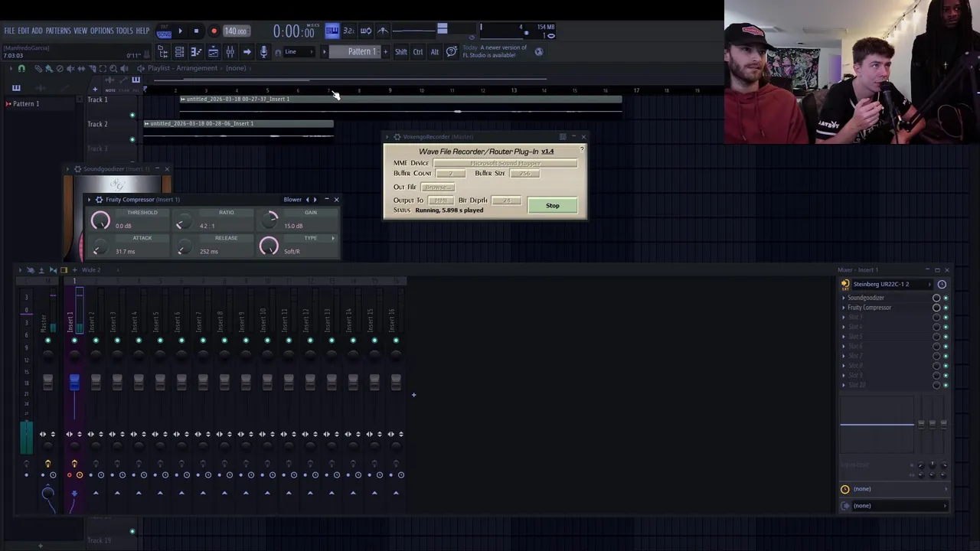Click the globe online news icon
Screen dimensions: 980x551
539,52
